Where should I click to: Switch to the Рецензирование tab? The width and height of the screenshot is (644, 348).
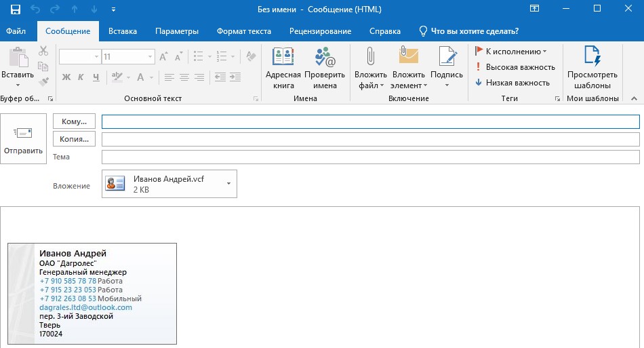[x=320, y=31]
